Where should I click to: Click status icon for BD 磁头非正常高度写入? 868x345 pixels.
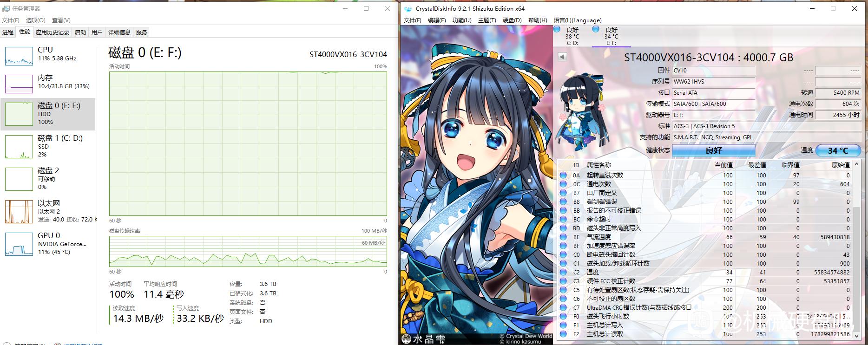click(563, 228)
